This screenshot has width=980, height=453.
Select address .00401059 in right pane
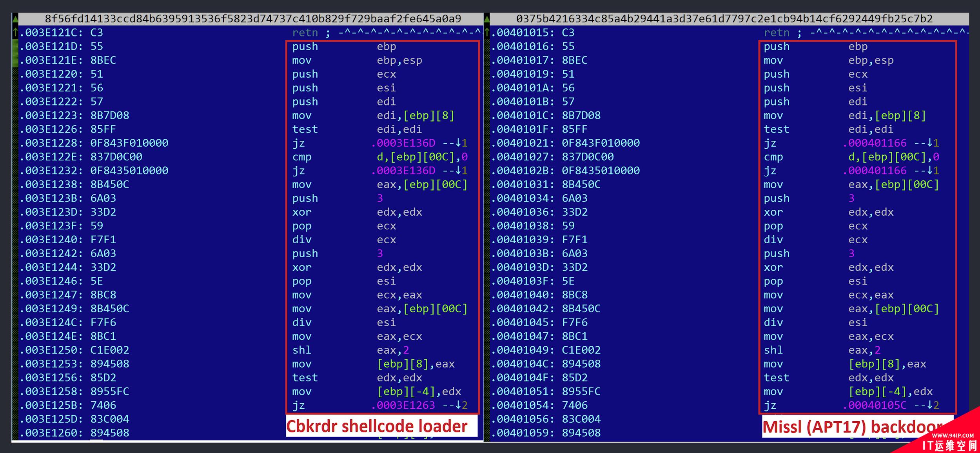coord(523,433)
